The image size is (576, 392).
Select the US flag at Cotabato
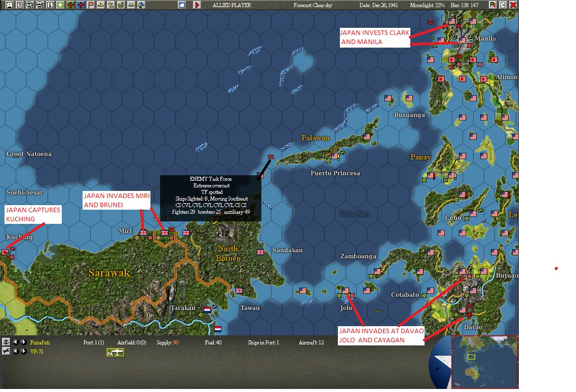click(x=431, y=290)
